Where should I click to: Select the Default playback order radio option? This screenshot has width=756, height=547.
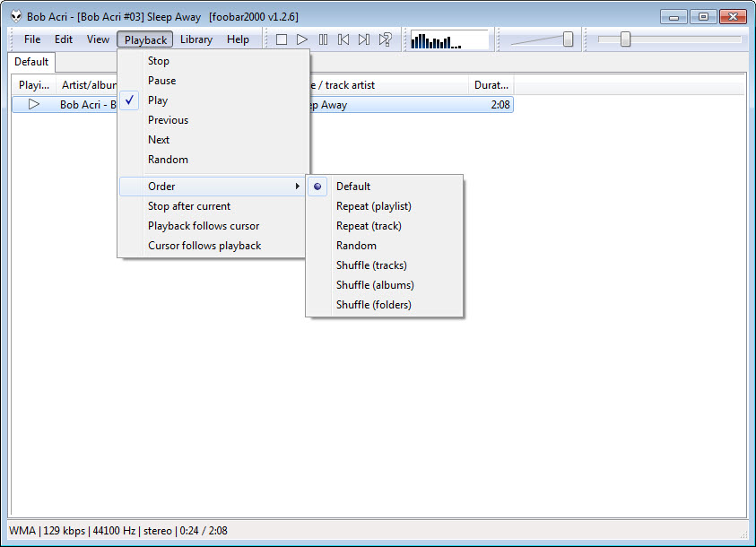[x=385, y=187]
